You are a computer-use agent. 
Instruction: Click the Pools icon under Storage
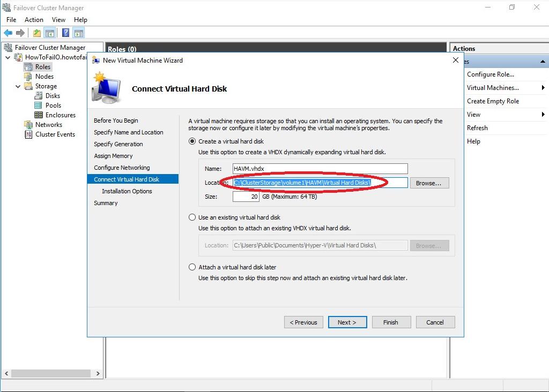pos(39,105)
